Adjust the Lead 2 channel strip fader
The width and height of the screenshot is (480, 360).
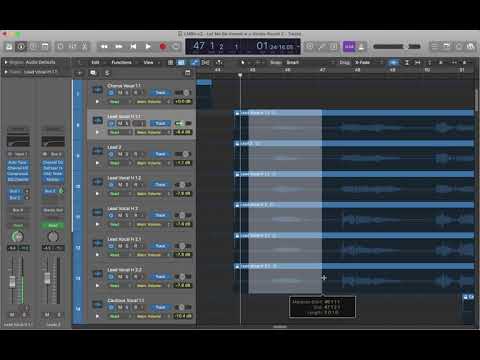pyautogui.click(x=47, y=278)
